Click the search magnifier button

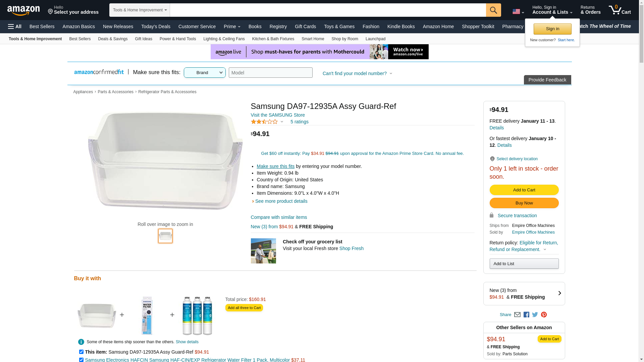click(x=493, y=10)
